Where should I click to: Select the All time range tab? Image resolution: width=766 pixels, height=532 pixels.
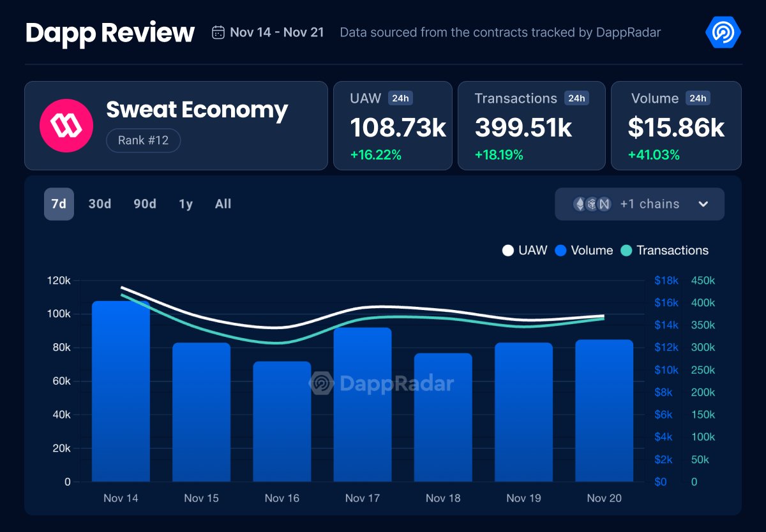pos(223,203)
